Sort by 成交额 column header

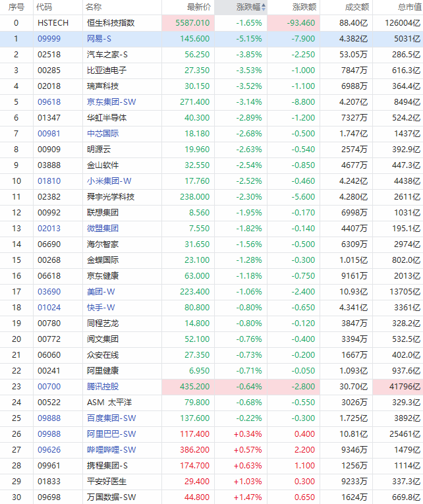(357, 7)
